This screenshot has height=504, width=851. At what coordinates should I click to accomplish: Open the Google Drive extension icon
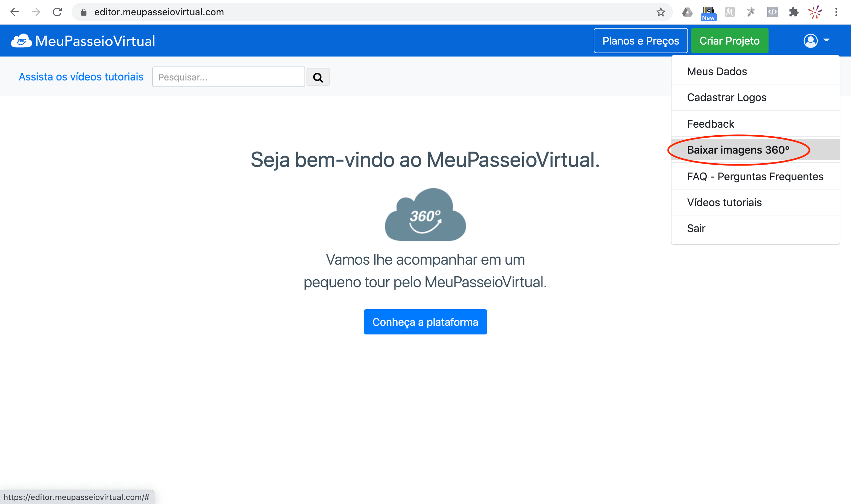coord(687,12)
